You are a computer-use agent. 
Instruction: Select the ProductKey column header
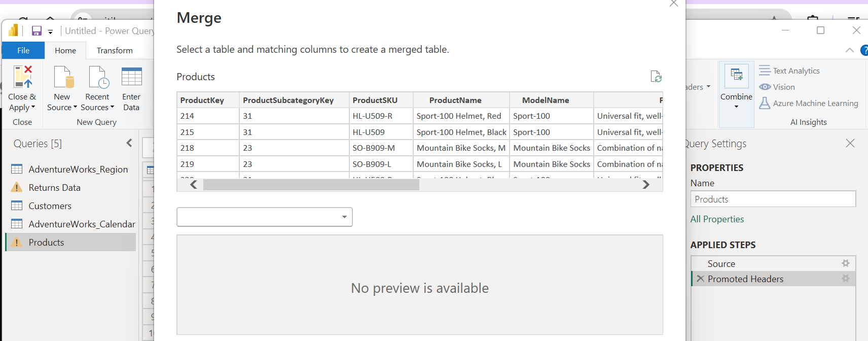208,100
